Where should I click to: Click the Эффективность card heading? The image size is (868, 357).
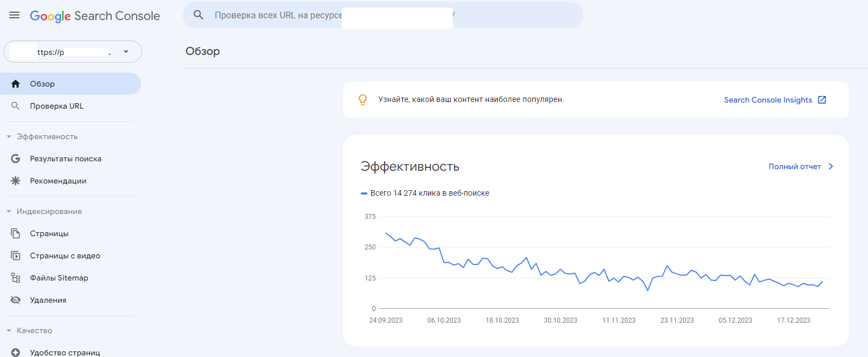410,166
